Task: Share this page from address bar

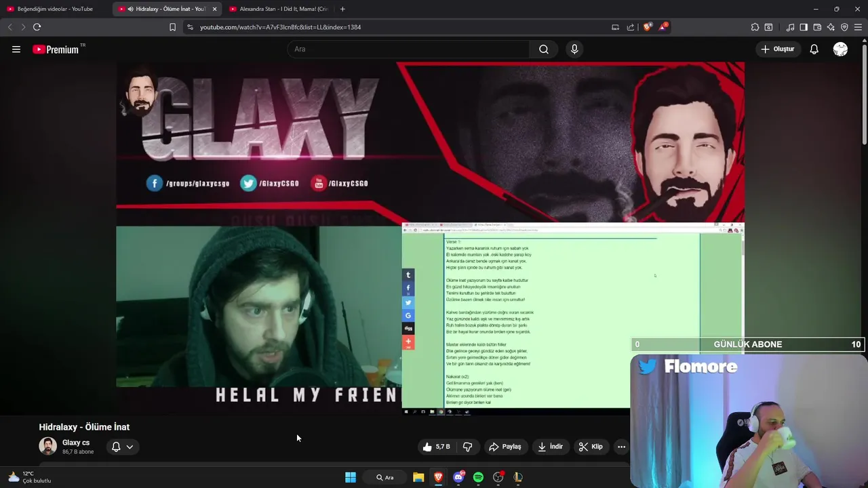Action: tap(631, 27)
